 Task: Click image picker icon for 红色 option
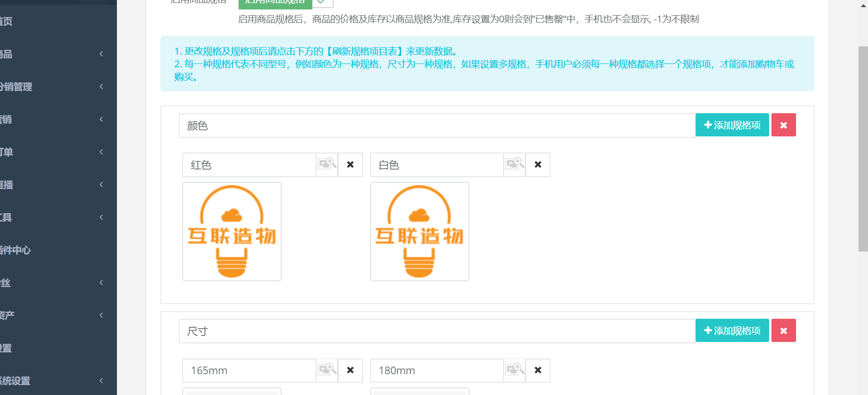[327, 165]
